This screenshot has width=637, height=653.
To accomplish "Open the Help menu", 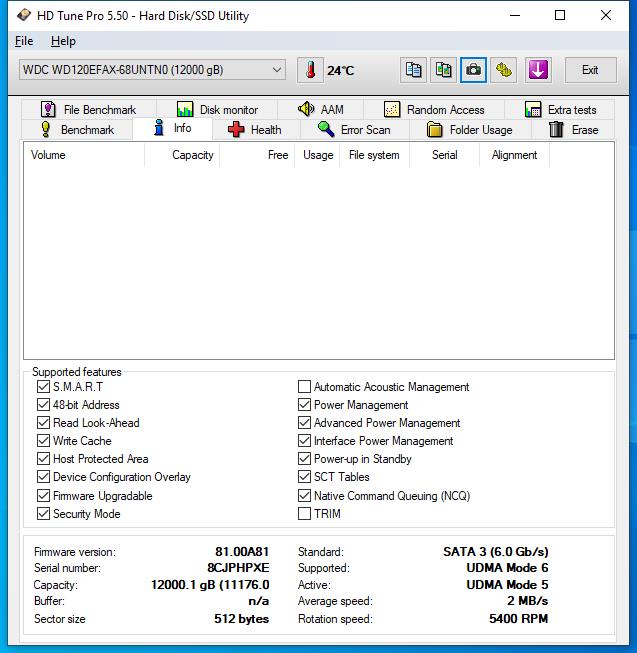I will coord(63,41).
